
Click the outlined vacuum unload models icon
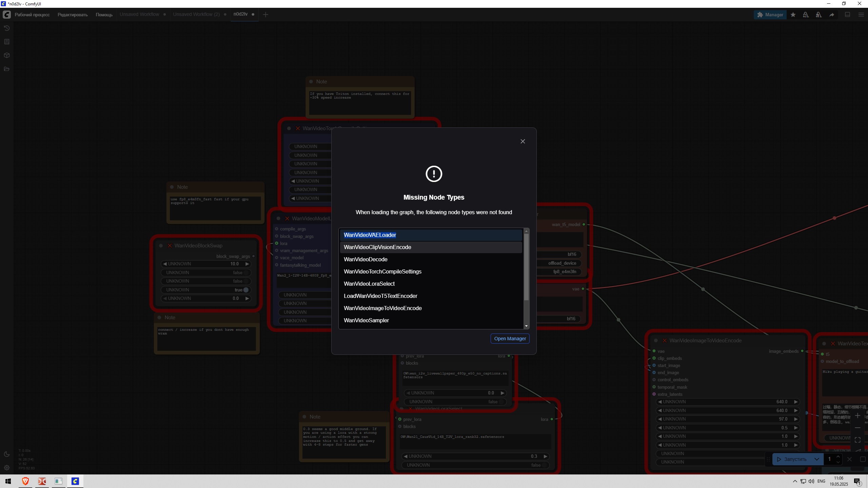pos(806,15)
